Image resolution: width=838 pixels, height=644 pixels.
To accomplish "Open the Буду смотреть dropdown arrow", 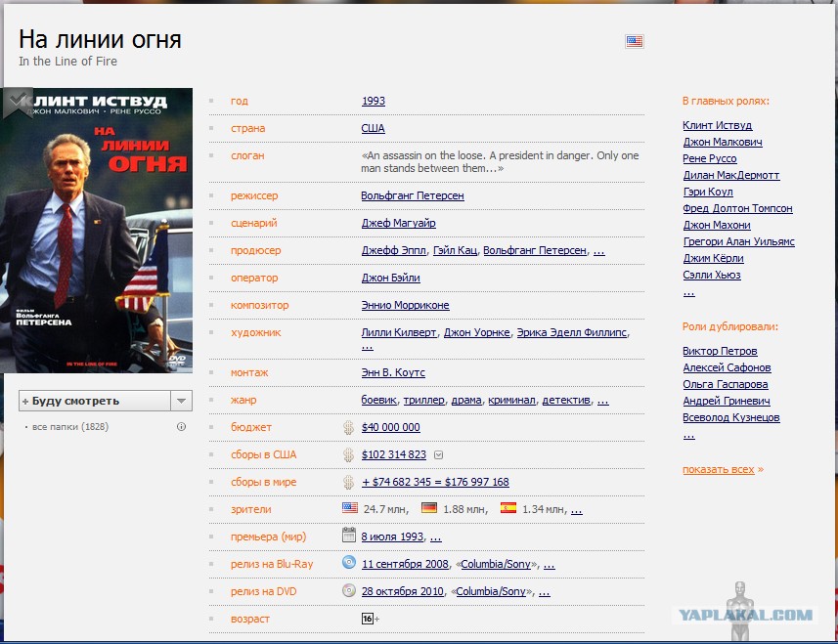I will click(x=181, y=401).
